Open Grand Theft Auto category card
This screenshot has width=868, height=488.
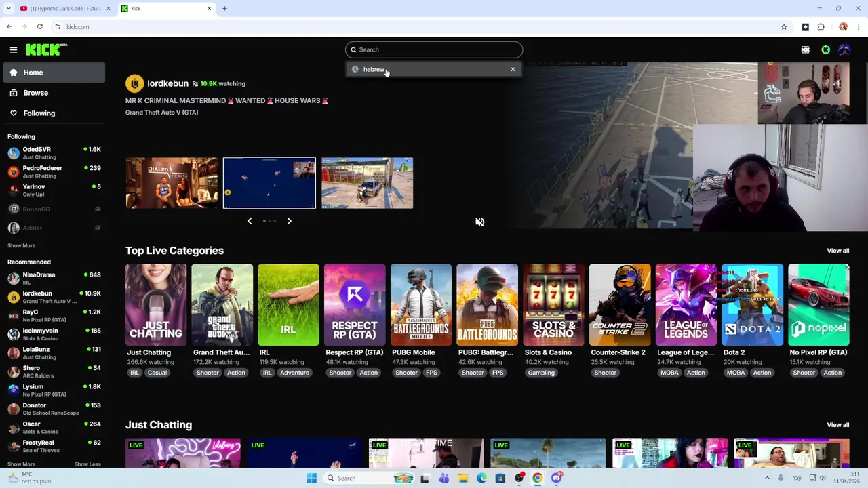point(222,305)
